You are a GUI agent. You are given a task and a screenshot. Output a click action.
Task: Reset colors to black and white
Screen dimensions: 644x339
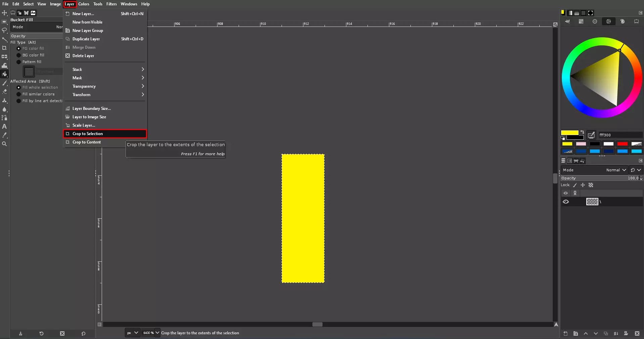(x=563, y=138)
